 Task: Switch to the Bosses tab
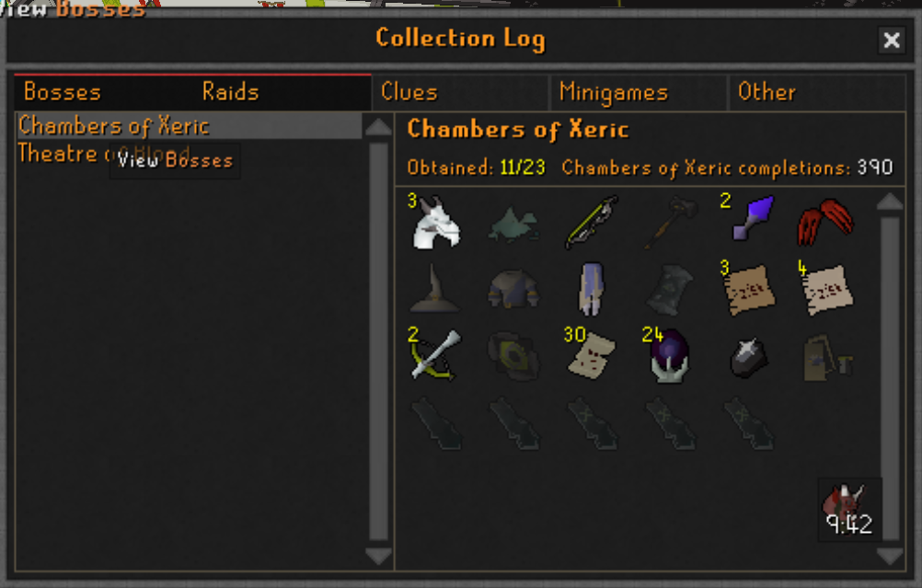[x=63, y=92]
